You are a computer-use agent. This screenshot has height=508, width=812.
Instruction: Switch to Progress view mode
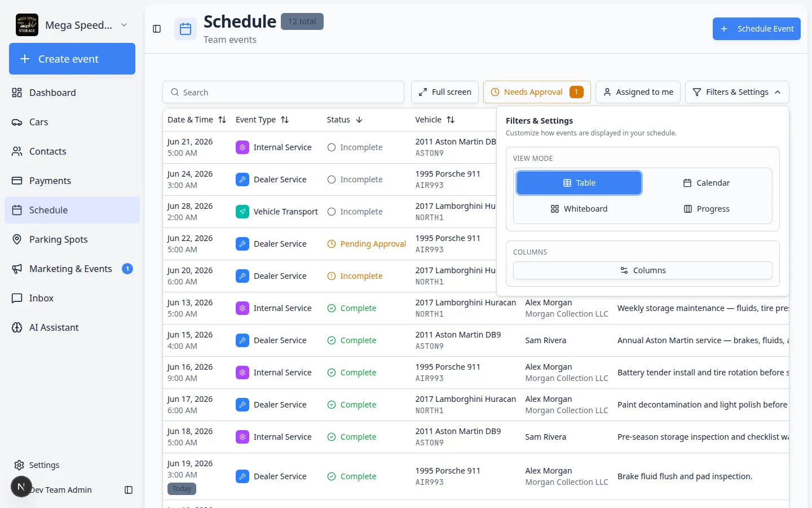[x=707, y=209]
